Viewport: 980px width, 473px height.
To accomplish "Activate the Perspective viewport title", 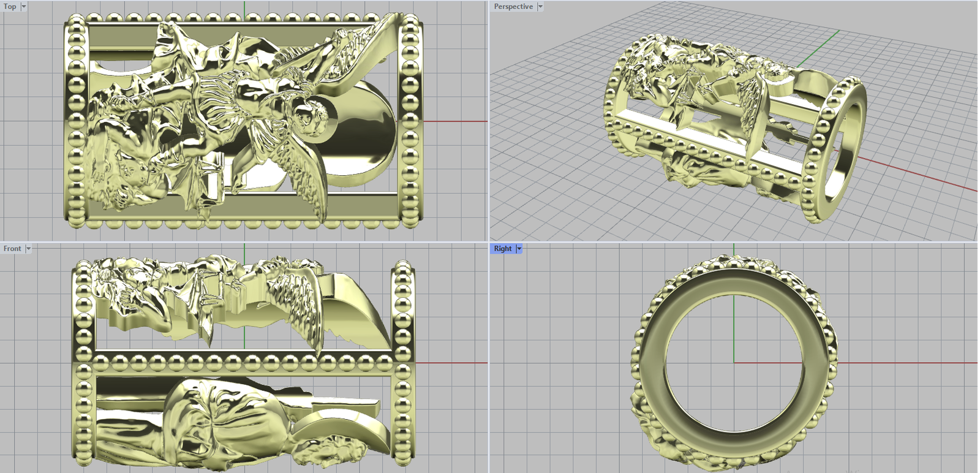I will click(513, 7).
